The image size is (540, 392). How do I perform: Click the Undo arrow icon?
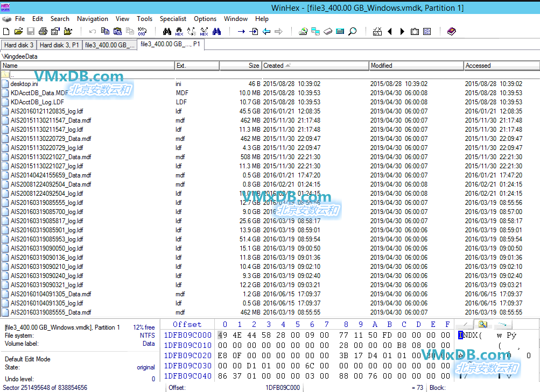(92, 32)
